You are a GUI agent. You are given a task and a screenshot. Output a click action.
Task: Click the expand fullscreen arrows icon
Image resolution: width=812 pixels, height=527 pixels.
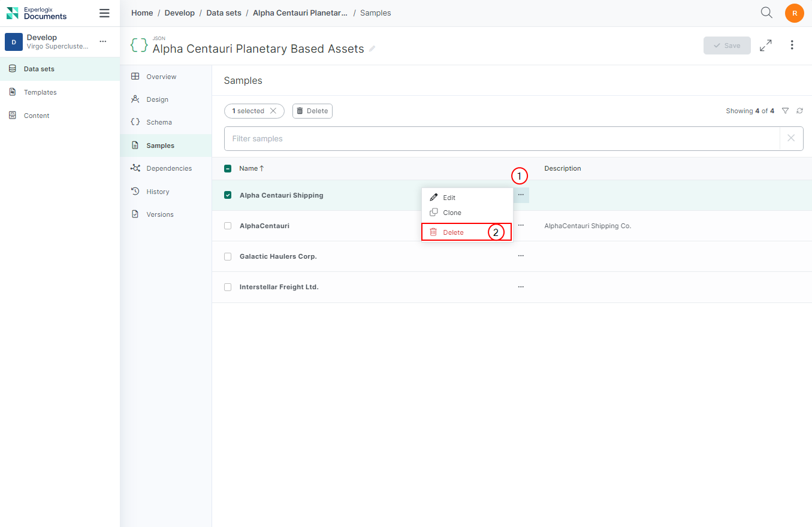(765, 46)
